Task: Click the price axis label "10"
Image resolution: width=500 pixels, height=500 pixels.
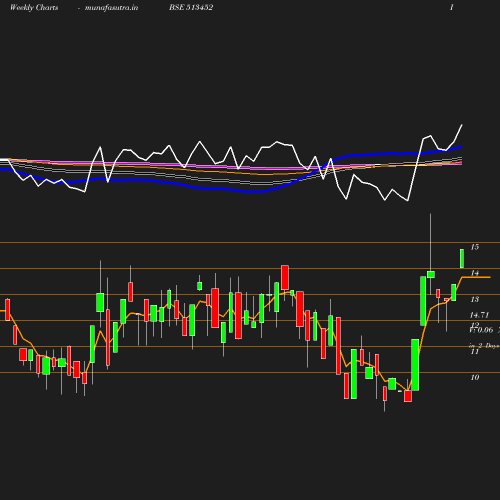Action: click(475, 377)
